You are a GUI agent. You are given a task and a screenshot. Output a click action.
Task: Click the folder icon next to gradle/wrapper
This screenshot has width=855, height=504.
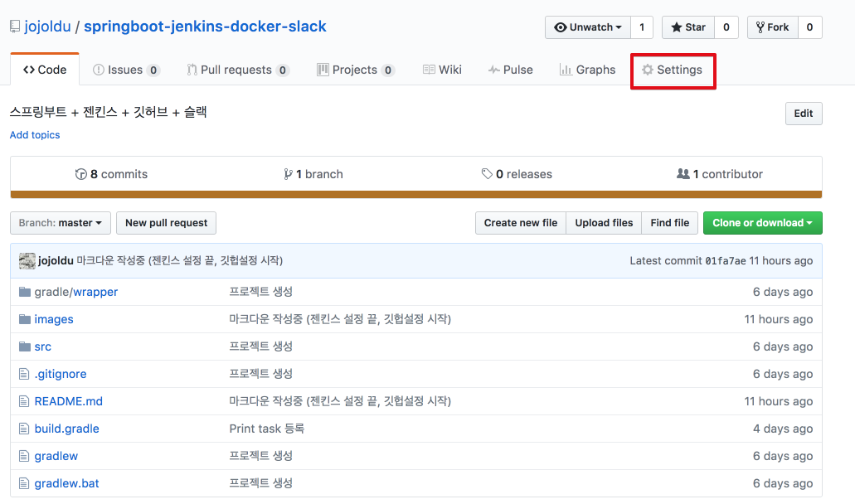pos(25,292)
